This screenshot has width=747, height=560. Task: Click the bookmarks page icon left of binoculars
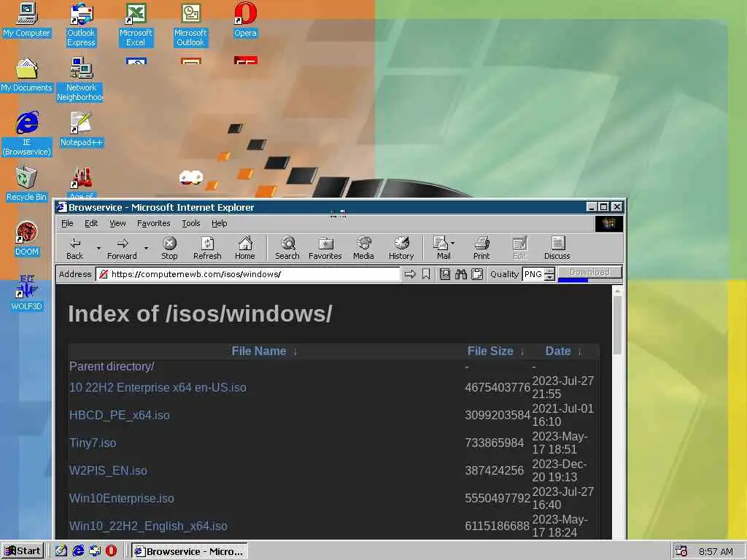pyautogui.click(x=444, y=274)
